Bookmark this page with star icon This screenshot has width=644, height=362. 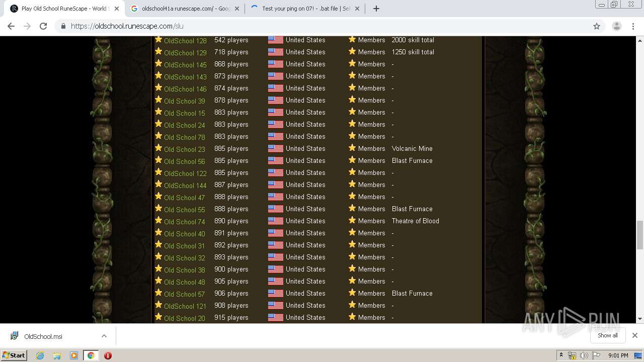coord(597,26)
